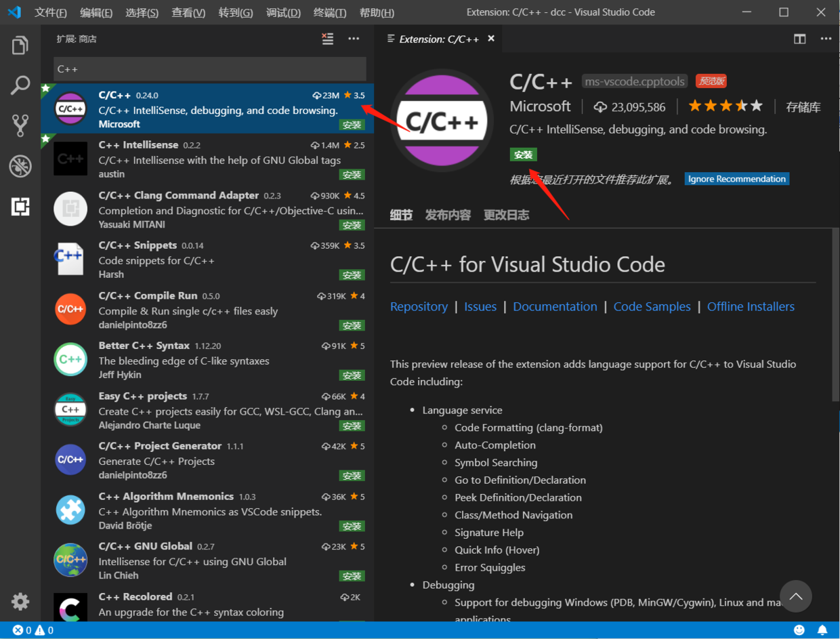Open the Extensions view in activity bar
Image resolution: width=840 pixels, height=639 pixels.
click(20, 207)
